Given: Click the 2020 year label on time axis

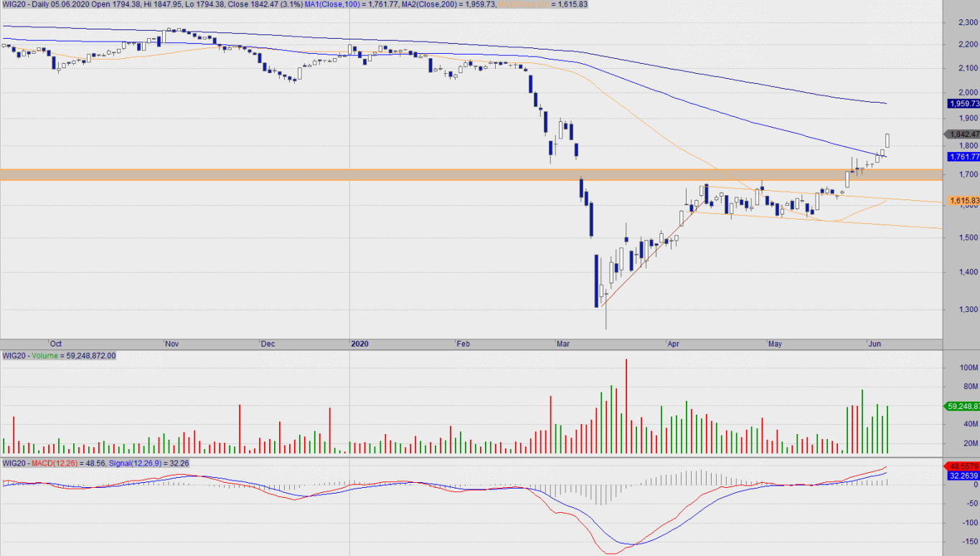Looking at the screenshot, I should tap(359, 344).
